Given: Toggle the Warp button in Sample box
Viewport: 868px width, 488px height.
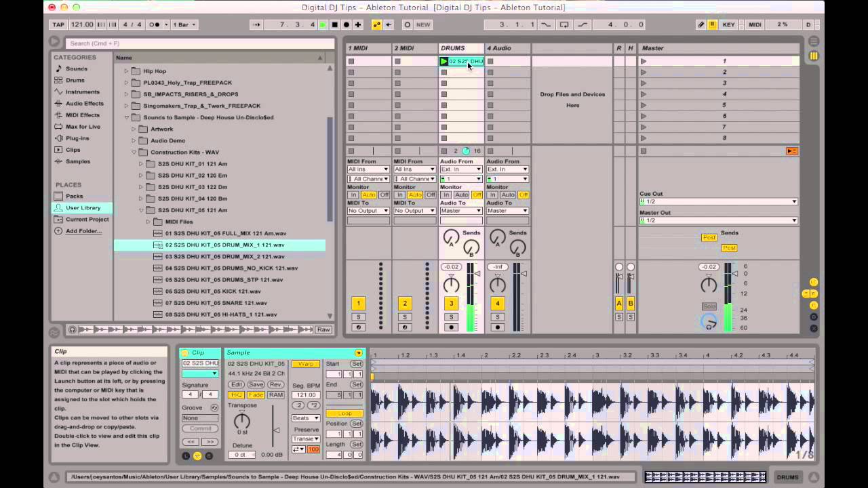Looking at the screenshot, I should click(306, 364).
